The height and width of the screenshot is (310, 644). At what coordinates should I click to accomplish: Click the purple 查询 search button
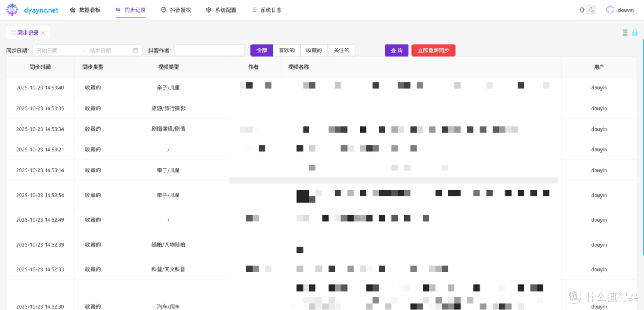click(397, 51)
